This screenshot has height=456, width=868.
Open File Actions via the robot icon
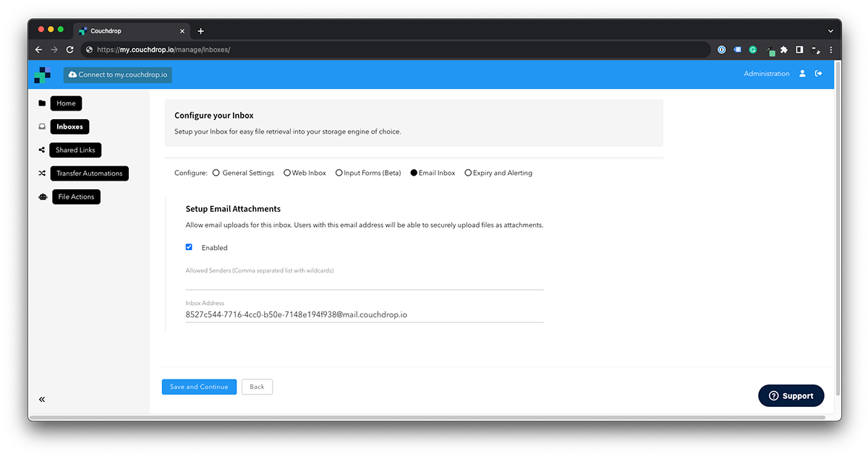point(43,197)
